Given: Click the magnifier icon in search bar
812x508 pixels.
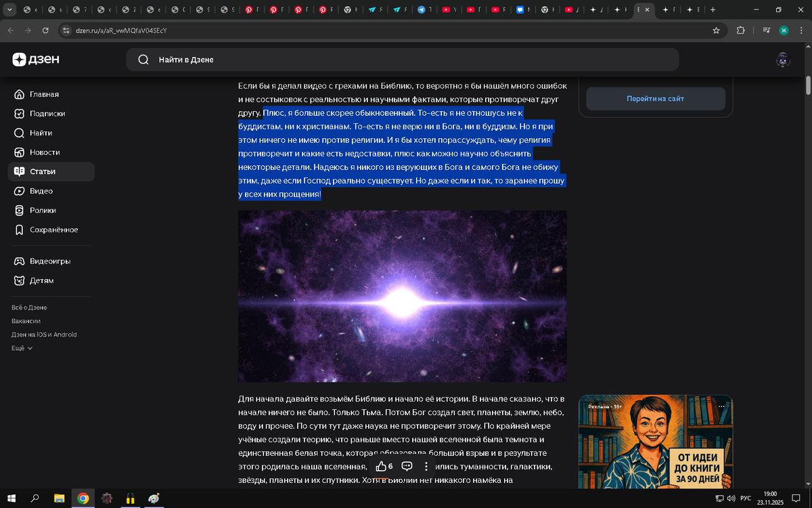Looking at the screenshot, I should [x=143, y=60].
